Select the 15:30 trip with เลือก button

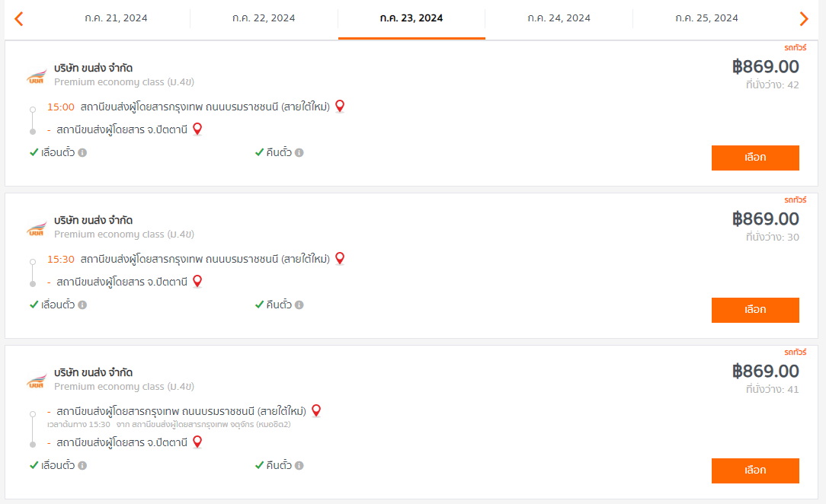coord(755,310)
